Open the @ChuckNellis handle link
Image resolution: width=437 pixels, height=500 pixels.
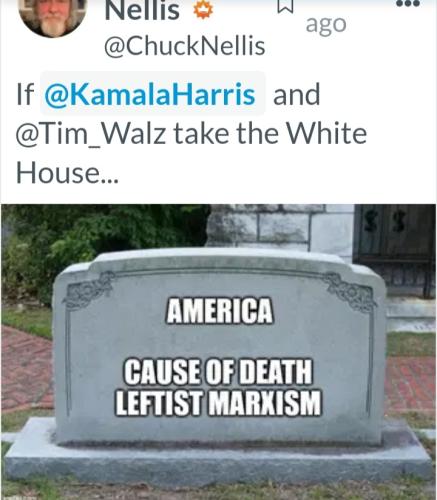(x=185, y=46)
